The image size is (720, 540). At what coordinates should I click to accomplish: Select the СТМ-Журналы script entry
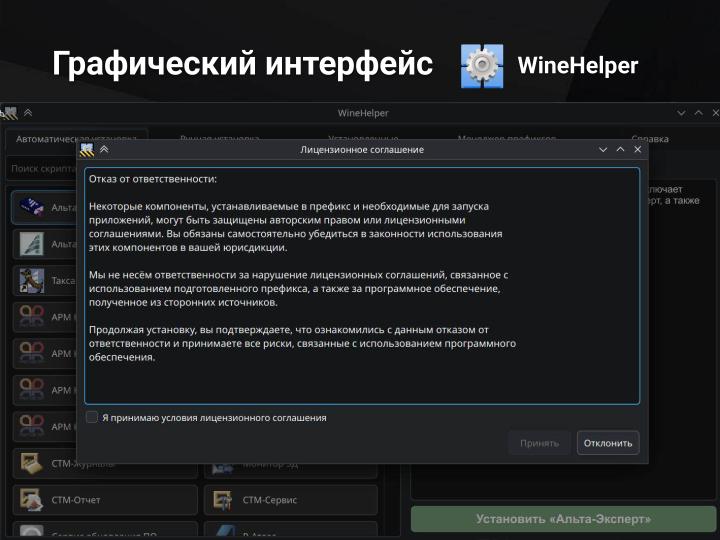click(x=105, y=463)
